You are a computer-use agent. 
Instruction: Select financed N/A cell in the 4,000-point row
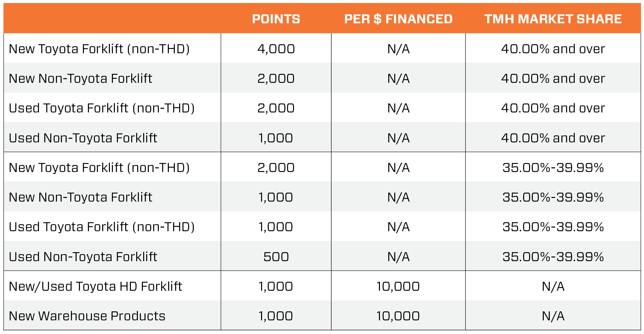coord(398,49)
